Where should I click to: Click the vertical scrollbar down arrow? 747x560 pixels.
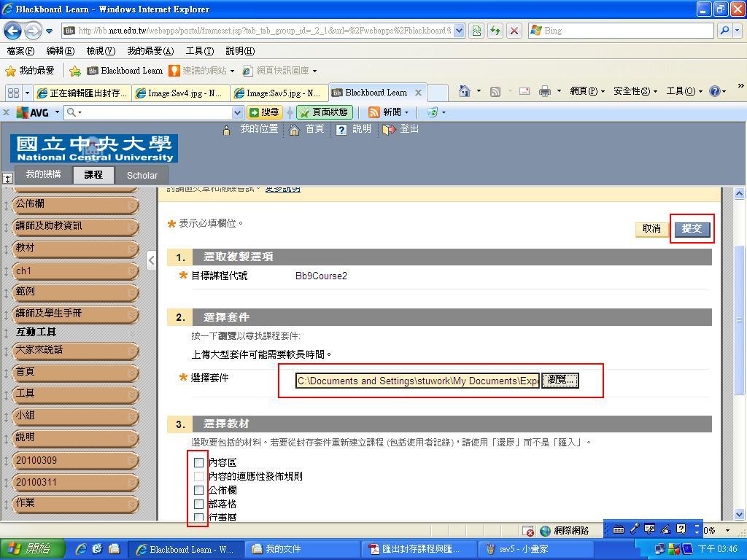739,514
